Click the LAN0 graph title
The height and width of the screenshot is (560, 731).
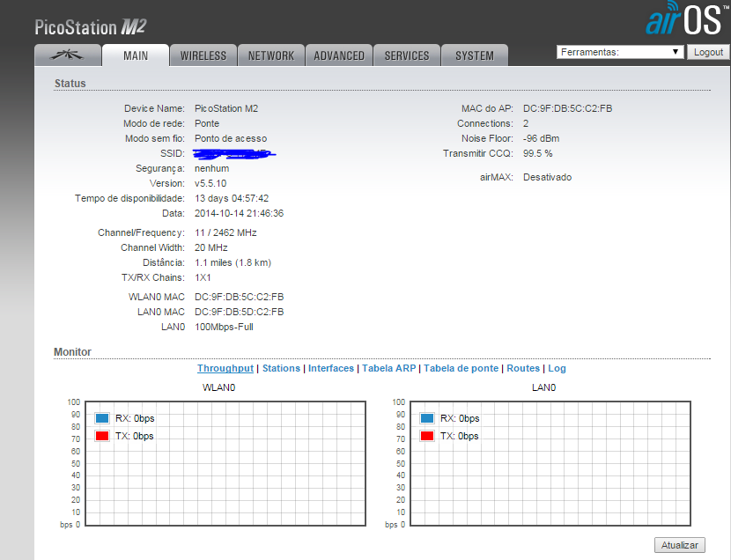543,387
